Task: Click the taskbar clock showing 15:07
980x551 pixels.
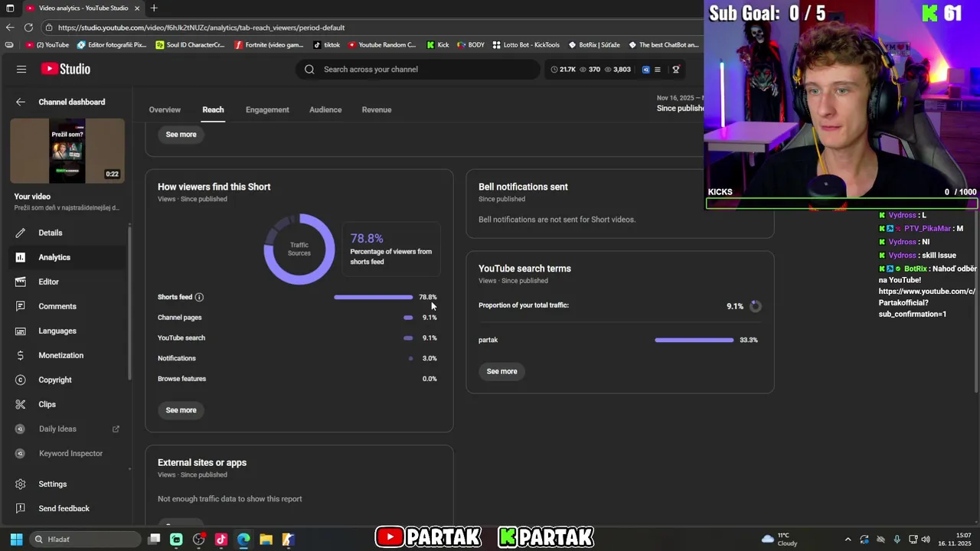Action: (955, 539)
